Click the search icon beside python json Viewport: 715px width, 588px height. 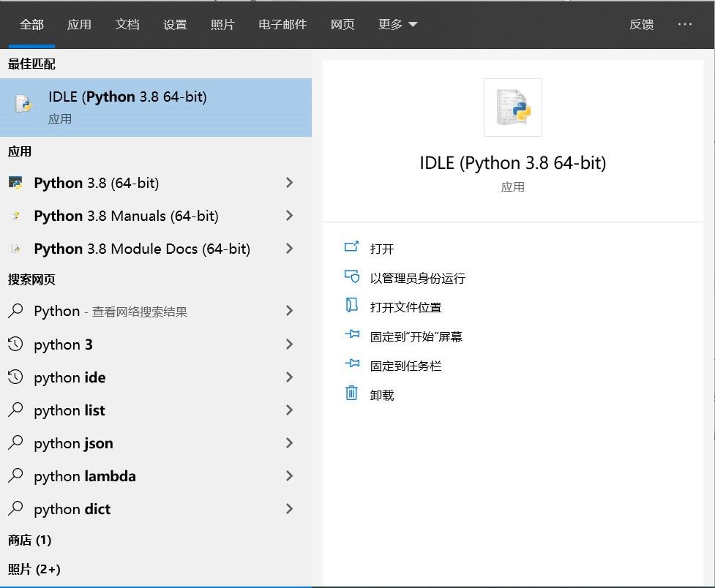coord(15,442)
